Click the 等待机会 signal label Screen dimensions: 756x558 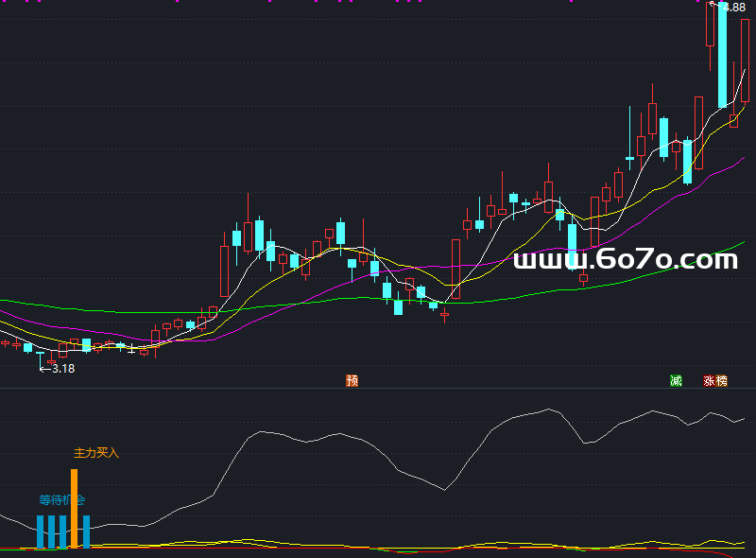point(62,499)
